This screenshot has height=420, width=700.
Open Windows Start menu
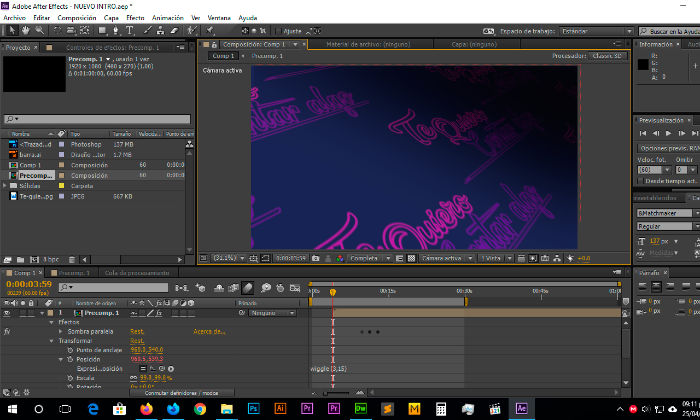coord(12,408)
